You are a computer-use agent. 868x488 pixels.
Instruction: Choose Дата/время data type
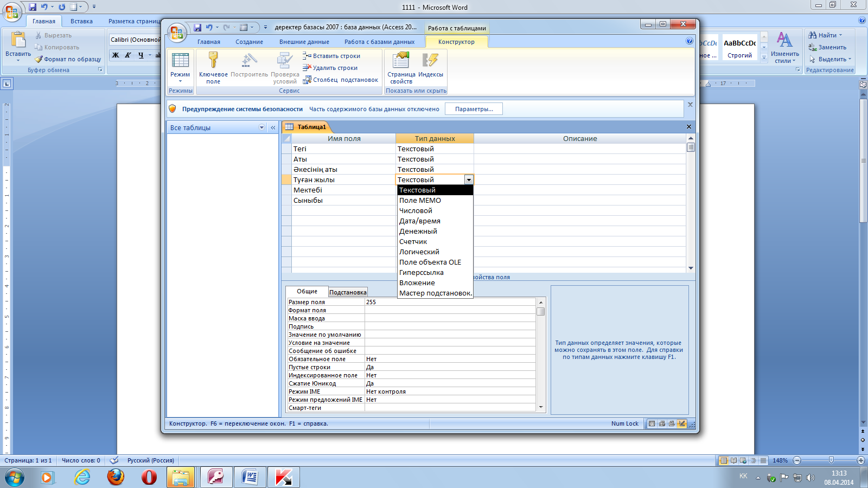435,221
